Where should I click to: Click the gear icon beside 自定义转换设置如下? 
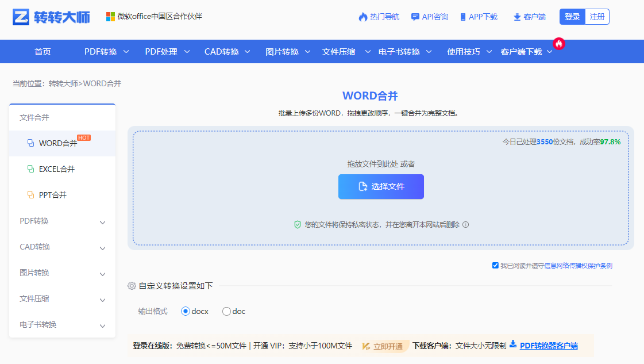point(132,286)
